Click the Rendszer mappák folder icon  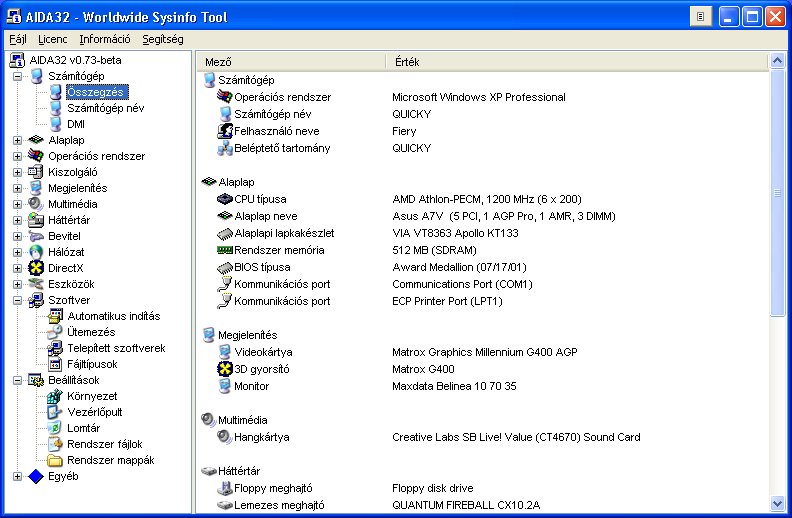pos(55,460)
